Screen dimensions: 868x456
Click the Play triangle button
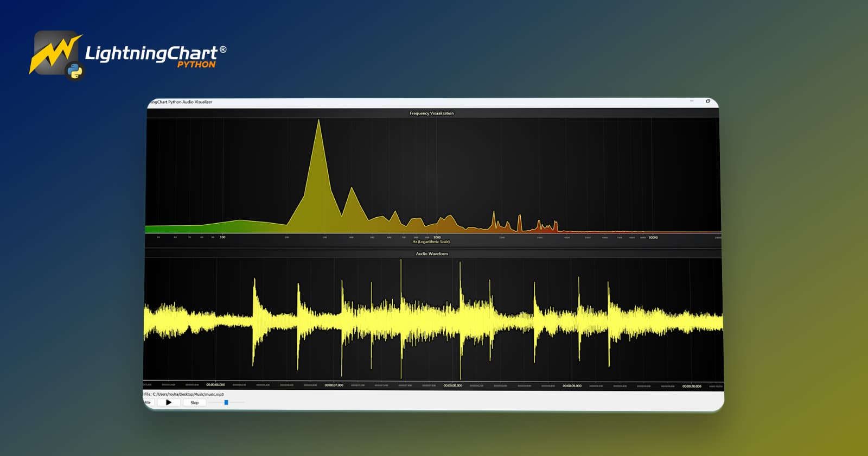[169, 402]
